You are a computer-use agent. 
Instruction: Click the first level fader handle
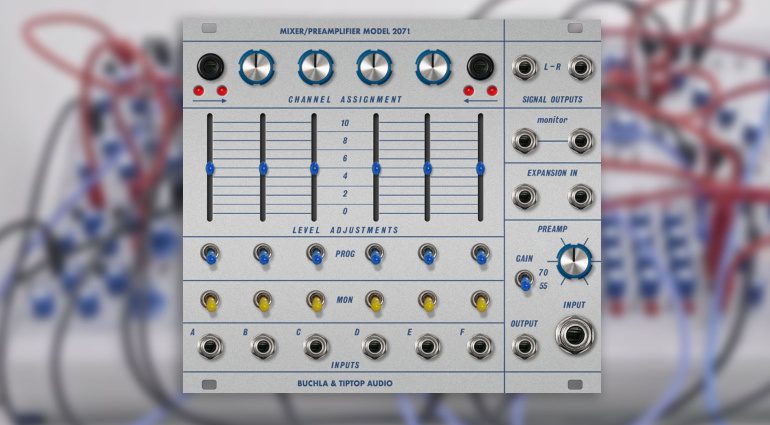pos(210,169)
